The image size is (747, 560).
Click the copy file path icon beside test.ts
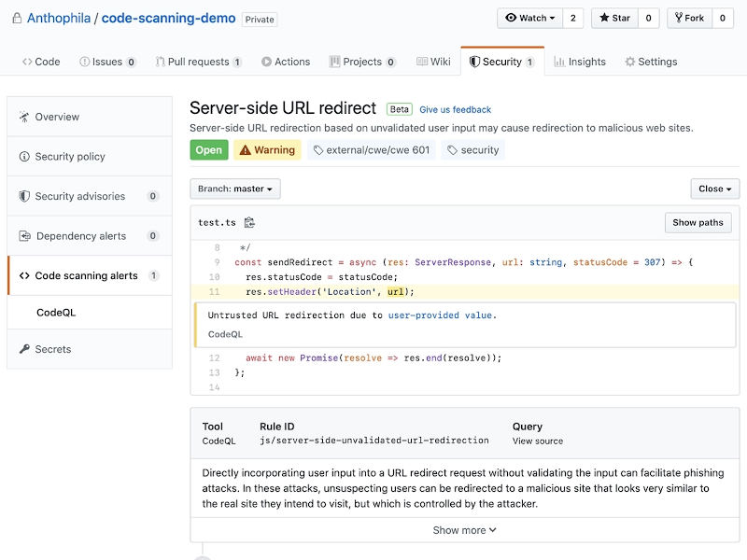249,222
